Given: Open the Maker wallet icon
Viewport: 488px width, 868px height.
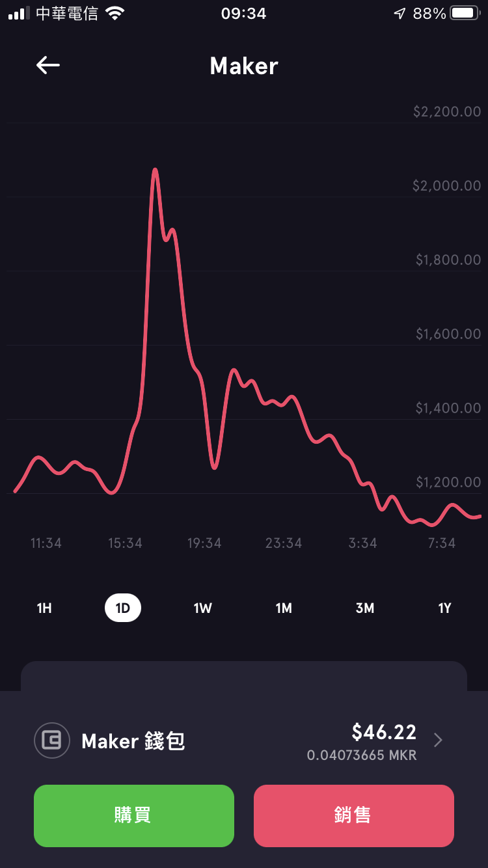Looking at the screenshot, I should coord(51,740).
